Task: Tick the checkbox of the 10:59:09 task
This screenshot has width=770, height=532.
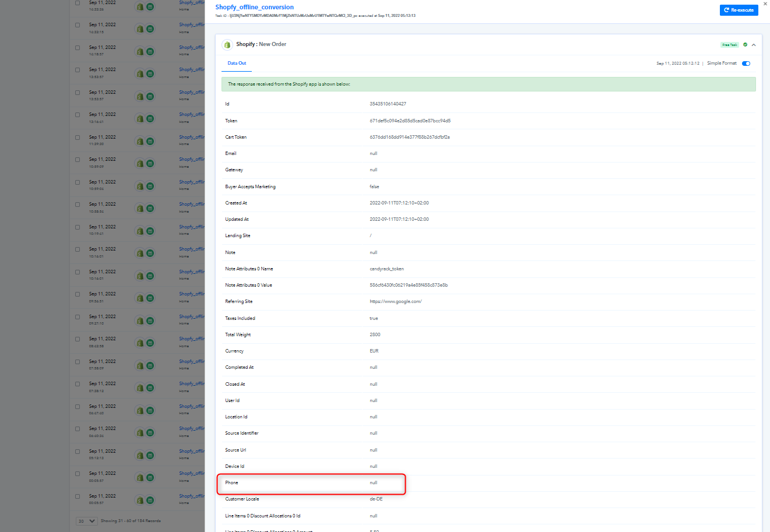Action: click(78, 160)
